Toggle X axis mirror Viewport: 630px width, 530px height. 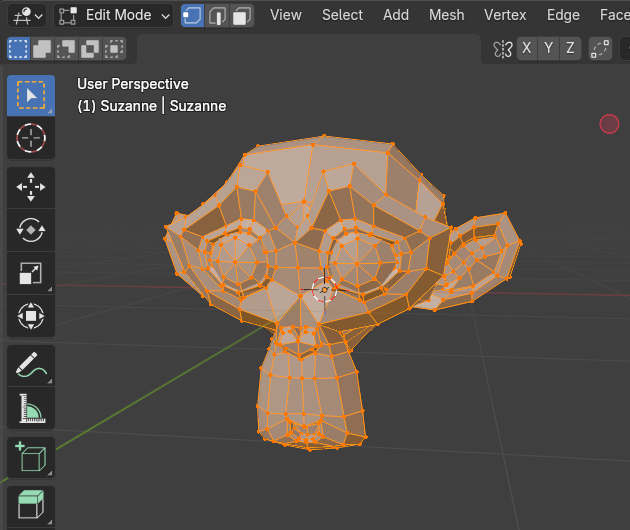coord(527,49)
